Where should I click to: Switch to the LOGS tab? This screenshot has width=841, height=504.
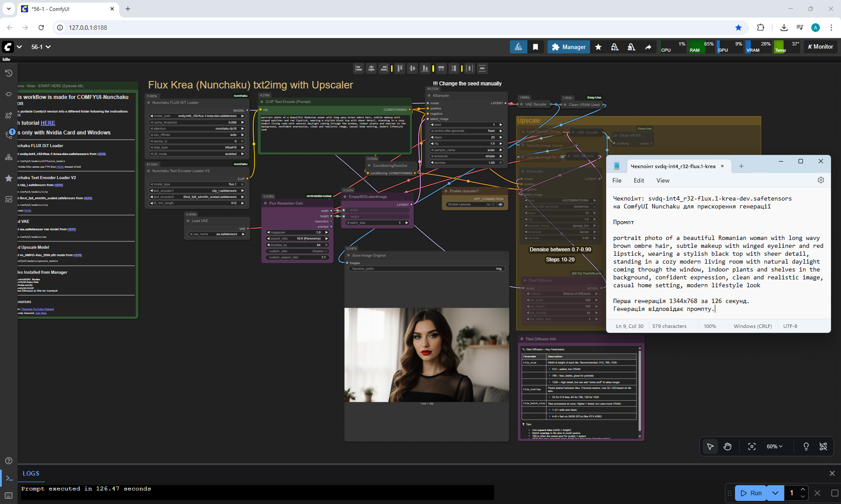tap(31, 473)
